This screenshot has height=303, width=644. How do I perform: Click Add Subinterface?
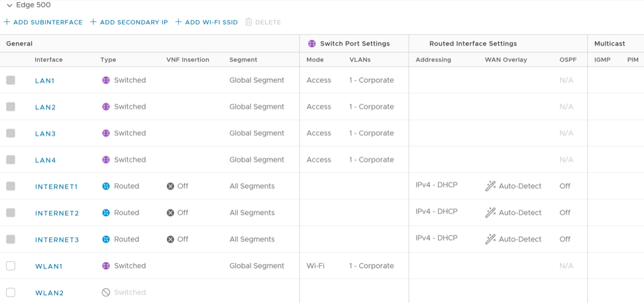44,22
